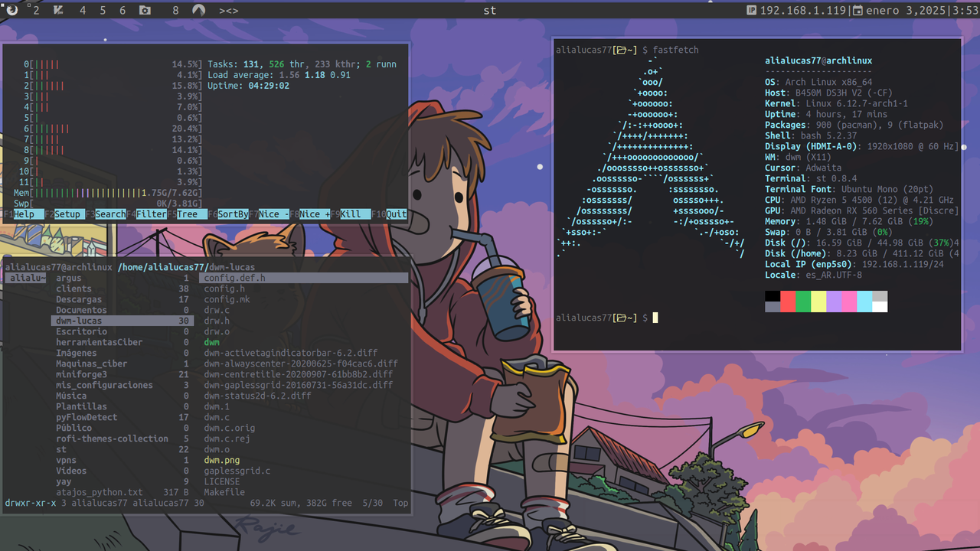
Task: Click Help in the htop function bar
Action: [28, 214]
